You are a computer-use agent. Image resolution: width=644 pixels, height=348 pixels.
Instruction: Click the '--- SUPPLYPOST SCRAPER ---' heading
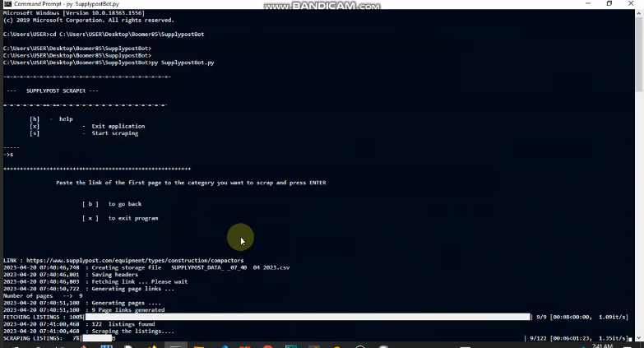click(53, 90)
